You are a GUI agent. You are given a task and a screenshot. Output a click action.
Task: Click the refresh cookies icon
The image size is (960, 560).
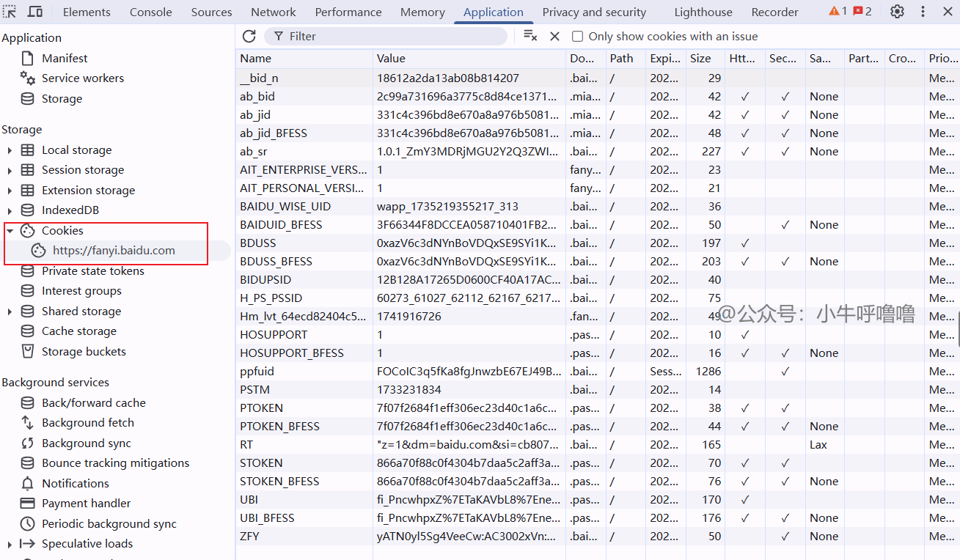point(249,36)
